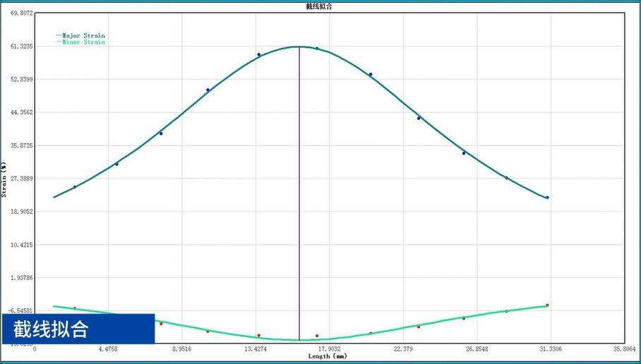Click the 截线拟合 chart title at top
This screenshot has height=364, width=641.
tap(320, 6)
